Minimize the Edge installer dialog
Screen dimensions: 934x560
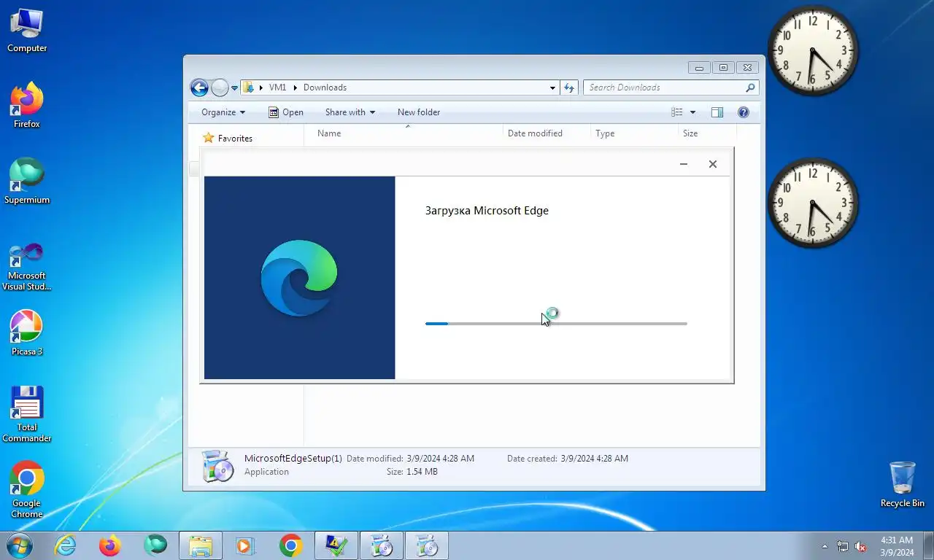click(x=684, y=164)
